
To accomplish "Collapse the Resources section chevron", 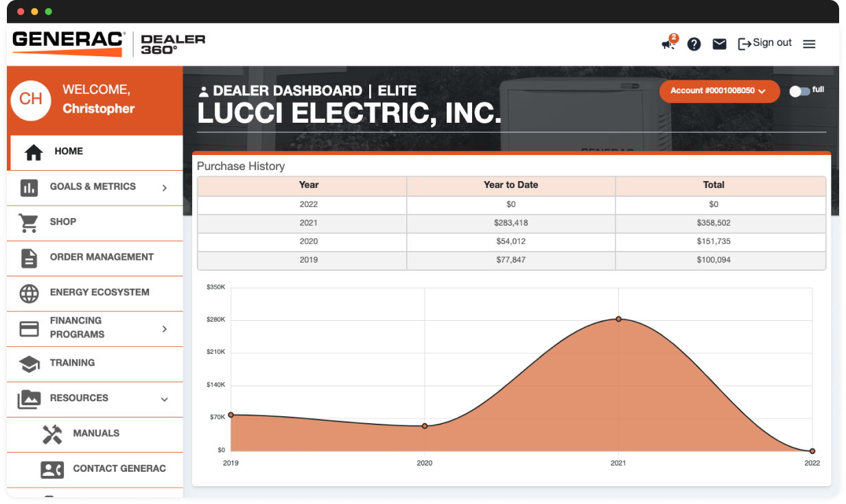I will point(164,398).
